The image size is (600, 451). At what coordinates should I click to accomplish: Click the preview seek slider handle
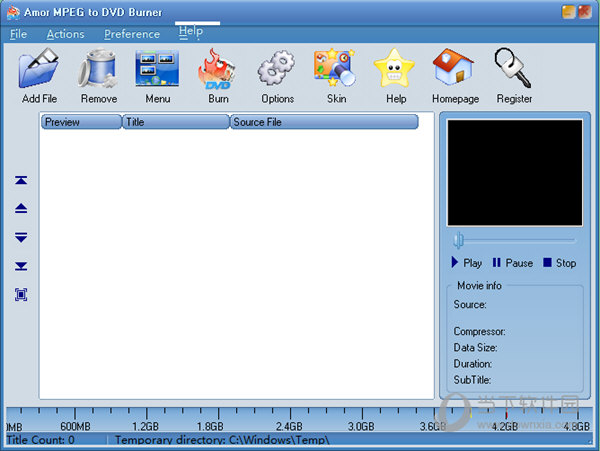458,241
